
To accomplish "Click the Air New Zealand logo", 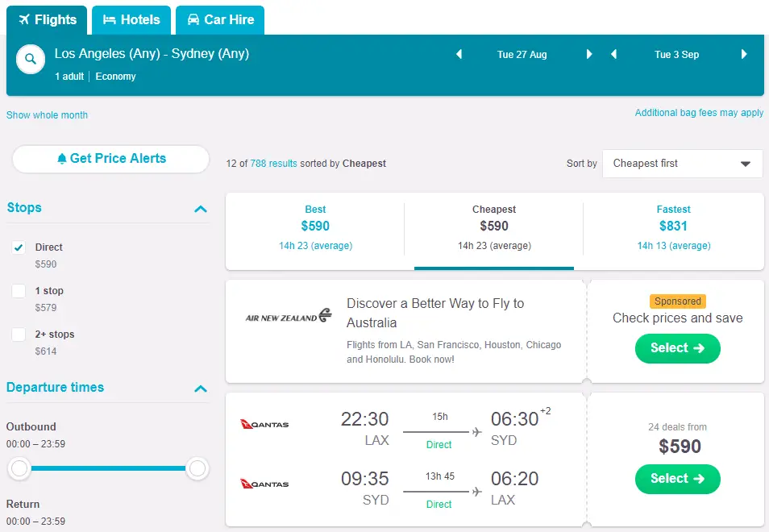I will coord(289,316).
